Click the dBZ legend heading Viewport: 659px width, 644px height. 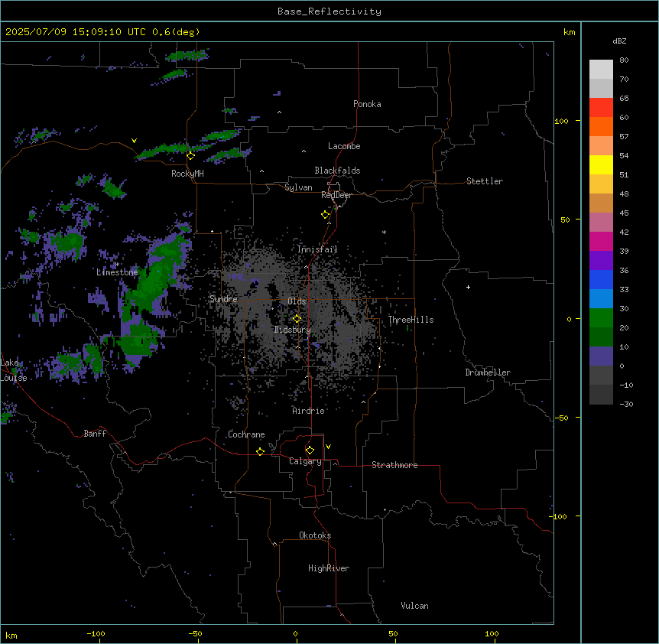point(619,41)
